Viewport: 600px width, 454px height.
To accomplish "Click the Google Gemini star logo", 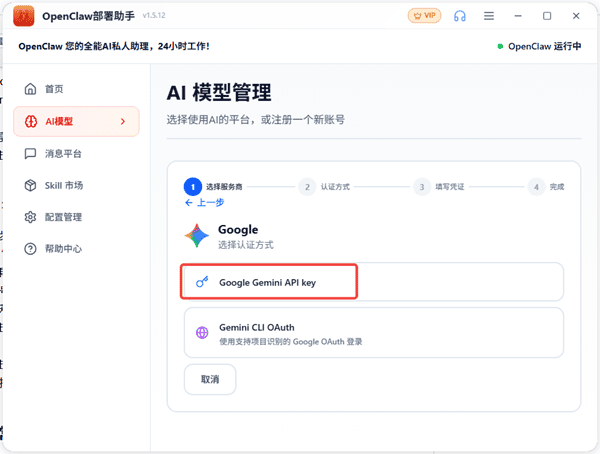I will 197,236.
